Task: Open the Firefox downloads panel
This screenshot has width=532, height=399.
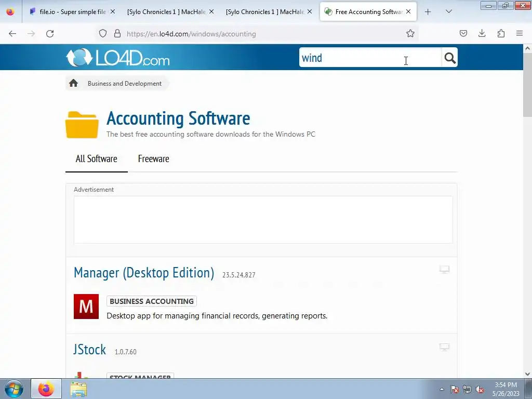Action: click(482, 33)
